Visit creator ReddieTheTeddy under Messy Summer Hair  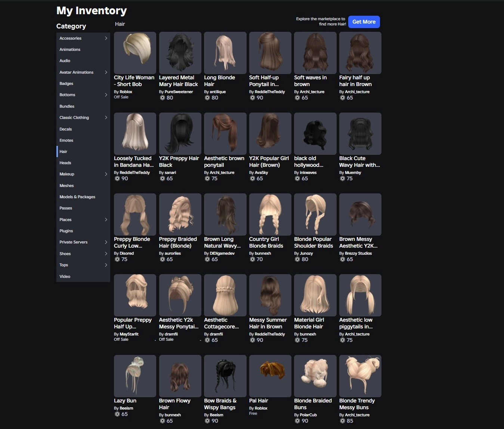point(270,334)
